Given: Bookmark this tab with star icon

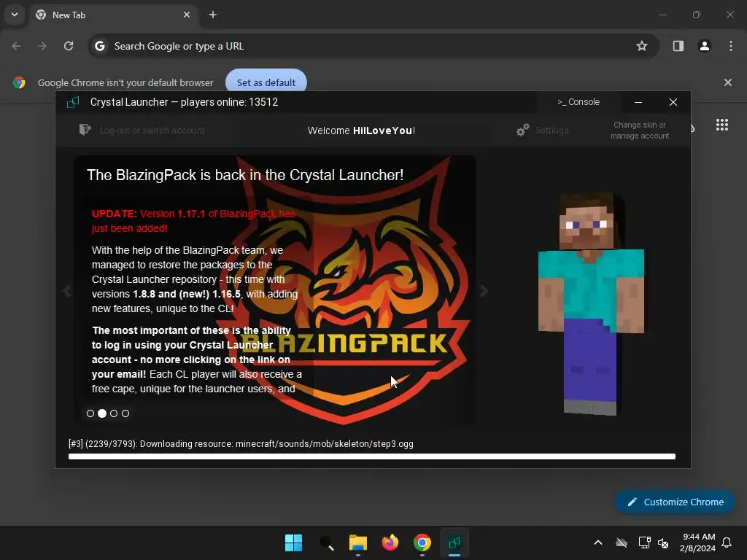Looking at the screenshot, I should (x=642, y=46).
